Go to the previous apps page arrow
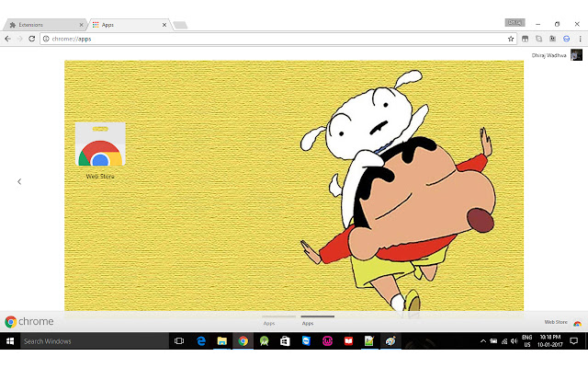This screenshot has width=588, height=368. click(19, 182)
